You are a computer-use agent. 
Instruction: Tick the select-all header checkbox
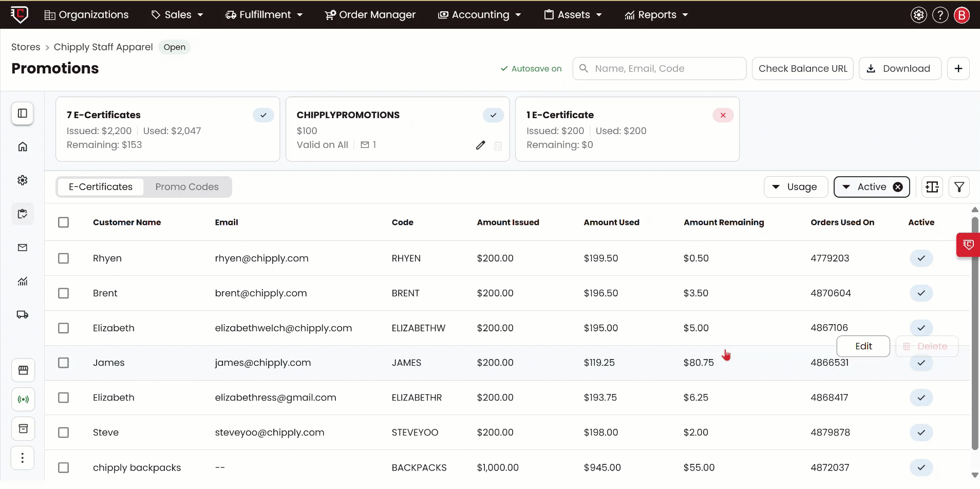[x=64, y=222]
